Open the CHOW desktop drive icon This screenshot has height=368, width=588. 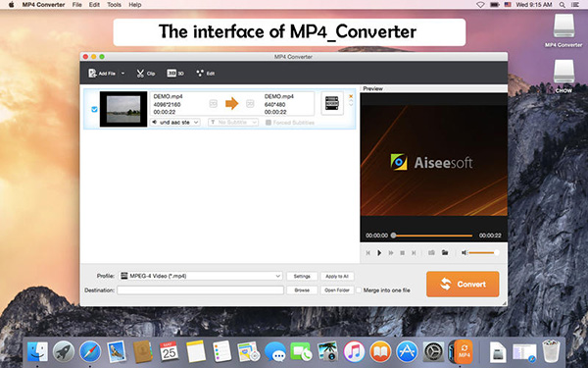tap(563, 76)
